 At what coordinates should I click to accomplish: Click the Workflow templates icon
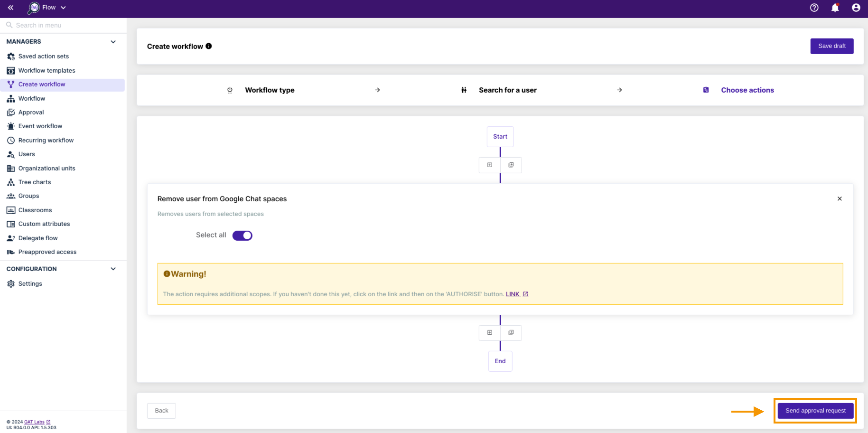[x=11, y=71]
